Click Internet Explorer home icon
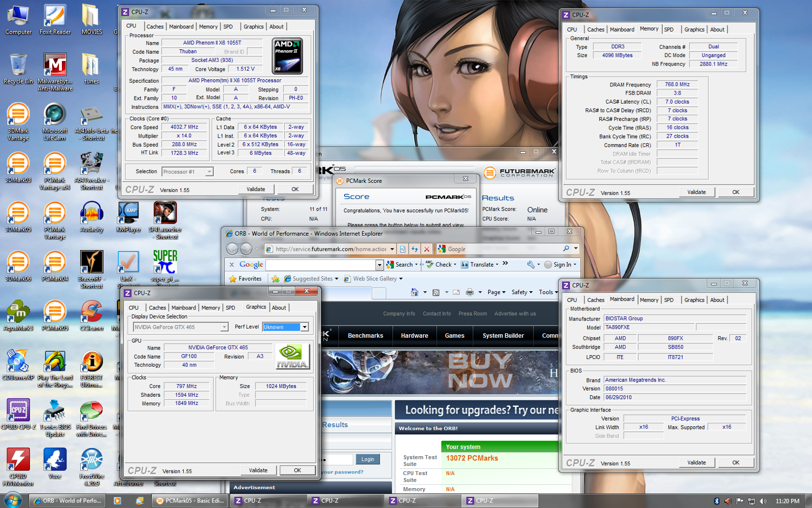This screenshot has width=812, height=508. (415, 292)
